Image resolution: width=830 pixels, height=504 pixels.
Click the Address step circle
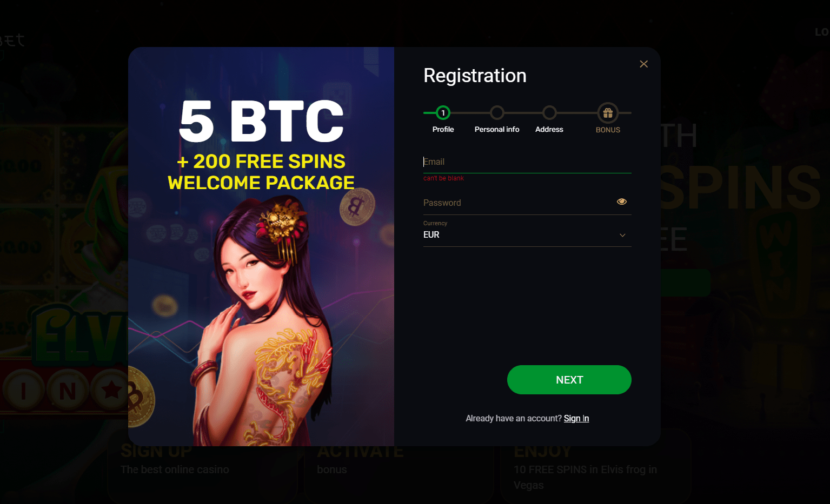pos(549,113)
